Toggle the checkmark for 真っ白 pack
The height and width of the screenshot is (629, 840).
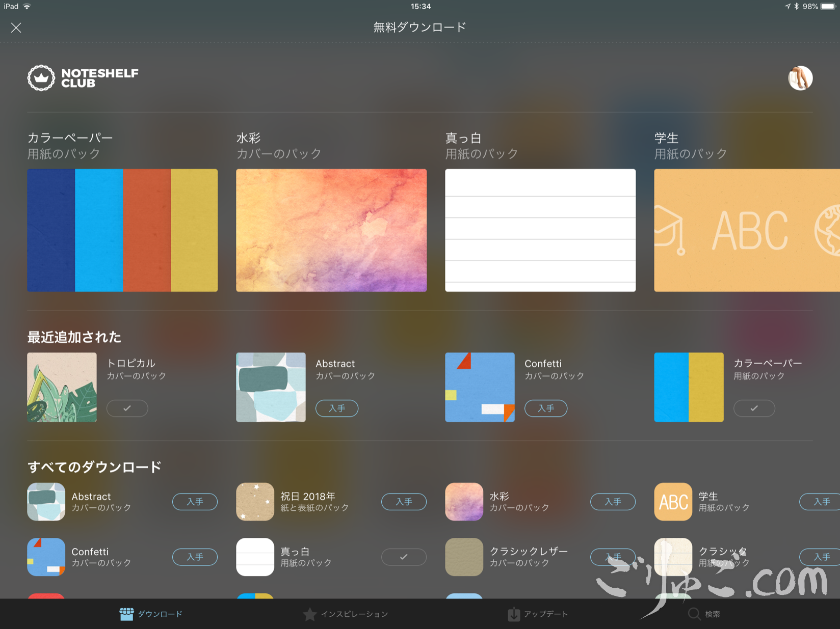pyautogui.click(x=404, y=557)
